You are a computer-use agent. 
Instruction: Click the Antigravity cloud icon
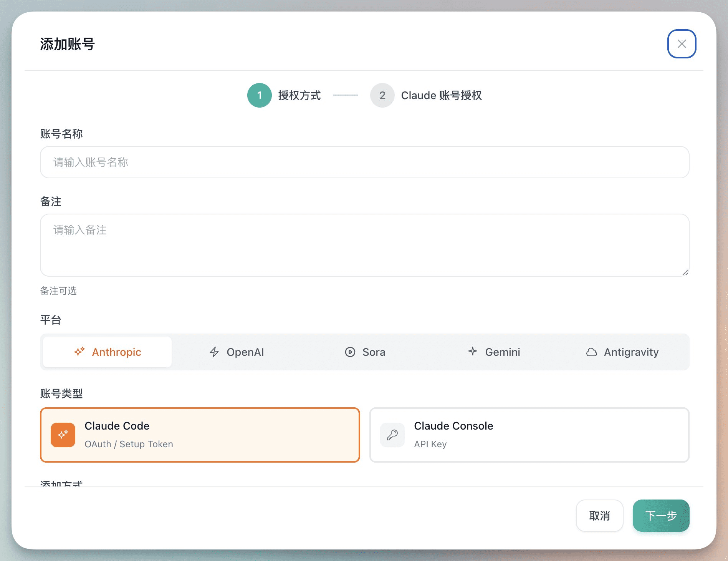tap(591, 352)
